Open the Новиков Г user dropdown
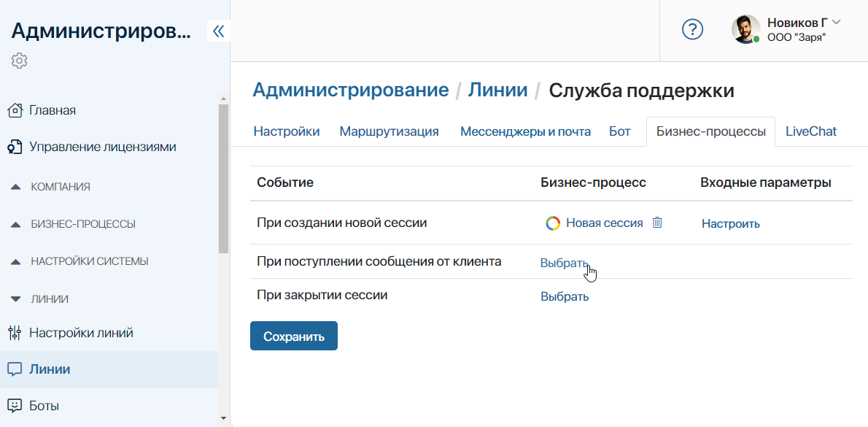 click(x=836, y=23)
